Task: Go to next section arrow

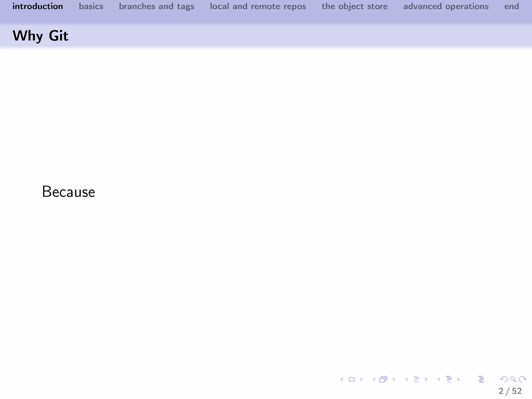Action: (x=459, y=380)
